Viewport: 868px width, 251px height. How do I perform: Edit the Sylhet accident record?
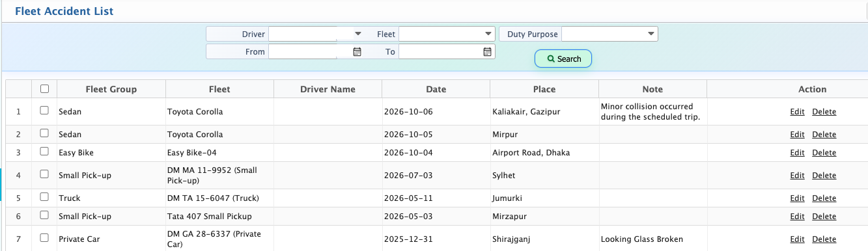click(797, 176)
